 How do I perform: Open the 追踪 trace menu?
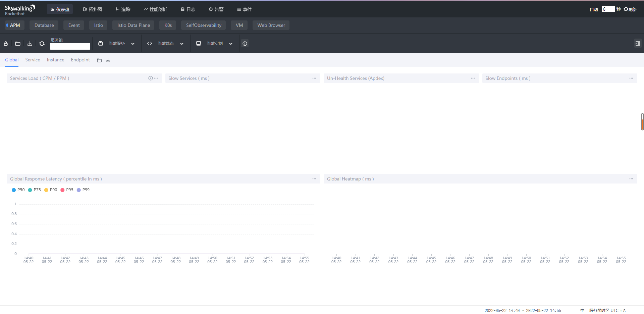[123, 9]
